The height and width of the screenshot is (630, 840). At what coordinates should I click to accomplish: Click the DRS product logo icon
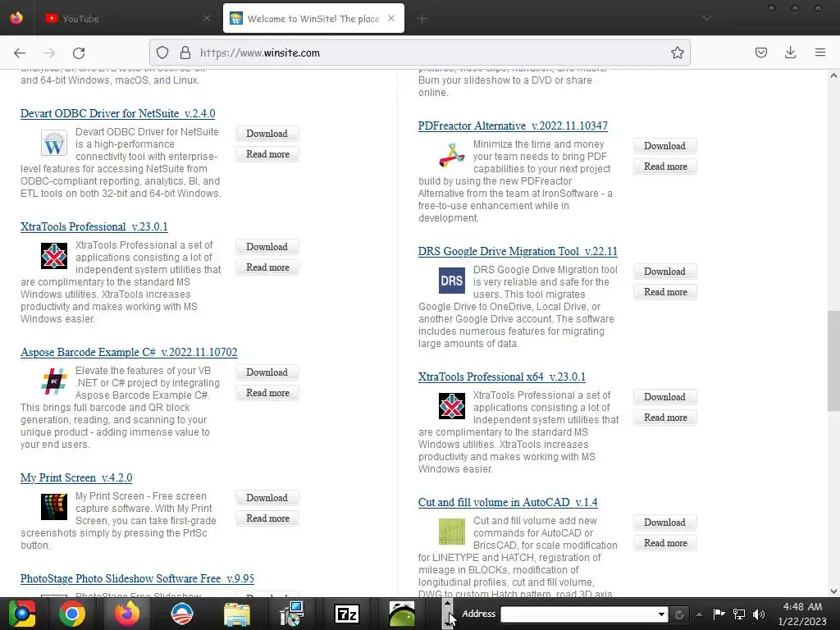tap(452, 281)
